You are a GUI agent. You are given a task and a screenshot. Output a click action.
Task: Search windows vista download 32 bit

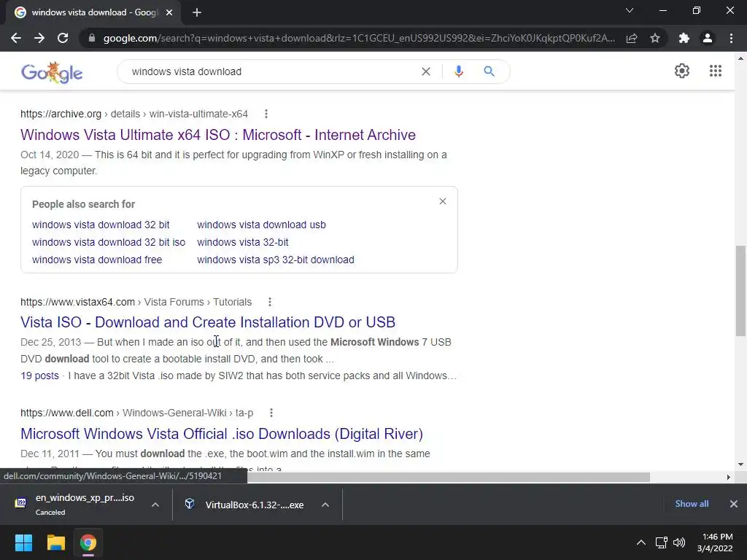coord(101,225)
